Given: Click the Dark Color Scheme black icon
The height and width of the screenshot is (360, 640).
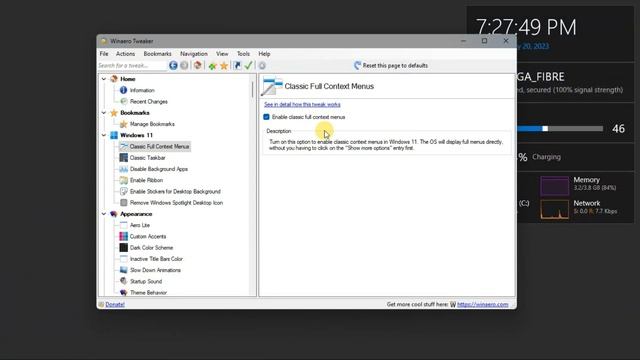Looking at the screenshot, I should pos(124,247).
